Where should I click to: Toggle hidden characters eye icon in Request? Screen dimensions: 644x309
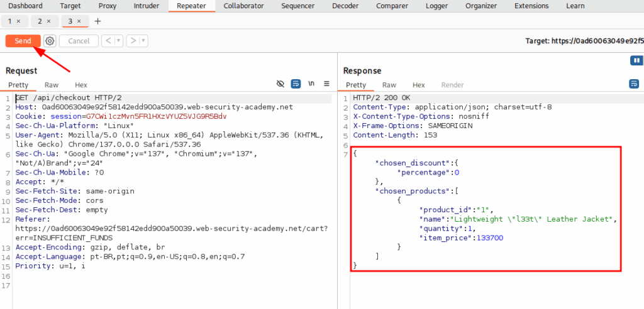coord(281,84)
